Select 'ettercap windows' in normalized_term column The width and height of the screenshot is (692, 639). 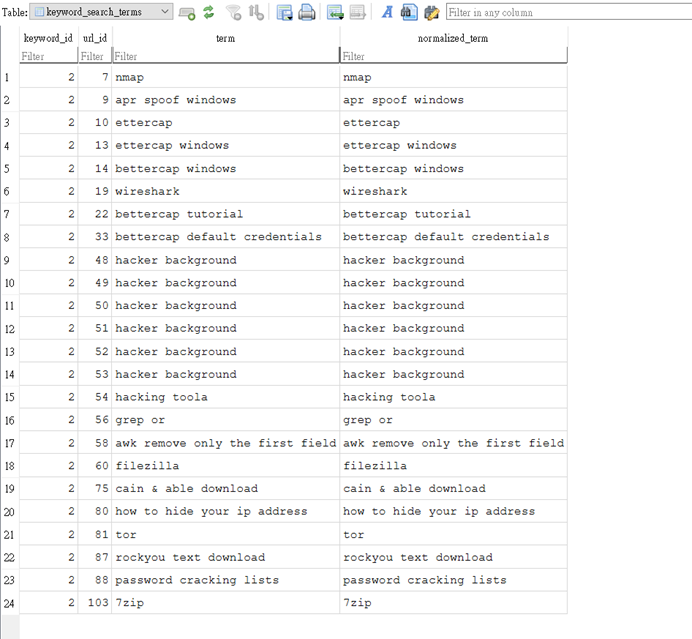click(x=454, y=145)
